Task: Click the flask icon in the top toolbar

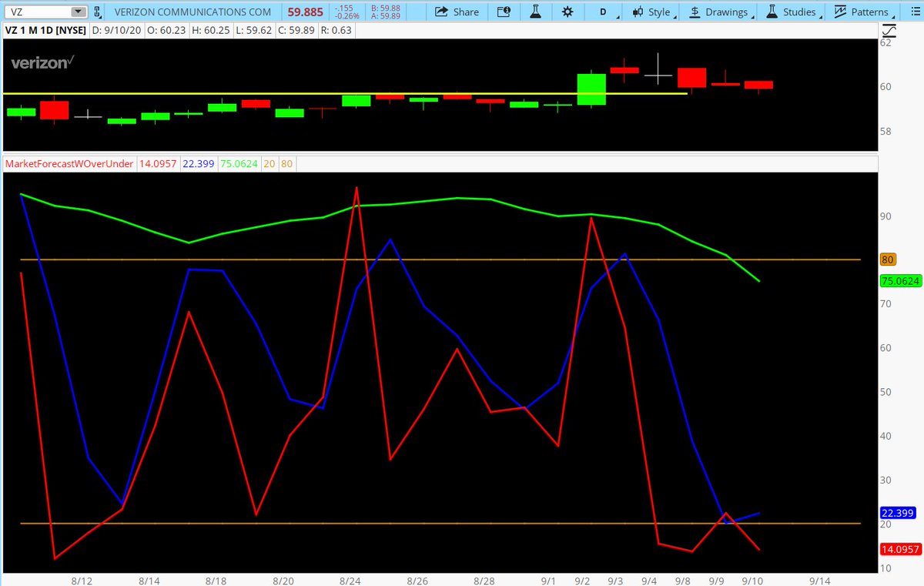Action: (536, 12)
